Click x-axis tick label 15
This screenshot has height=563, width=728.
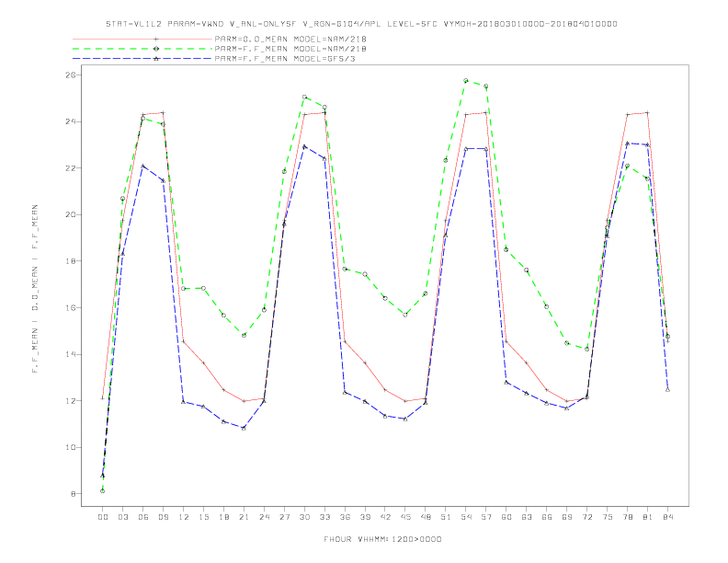pos(203,517)
